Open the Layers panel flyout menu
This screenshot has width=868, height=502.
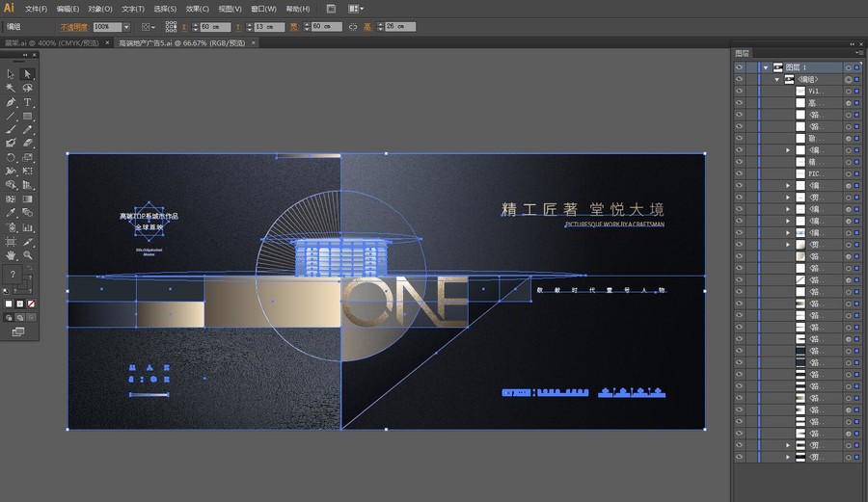coord(858,53)
